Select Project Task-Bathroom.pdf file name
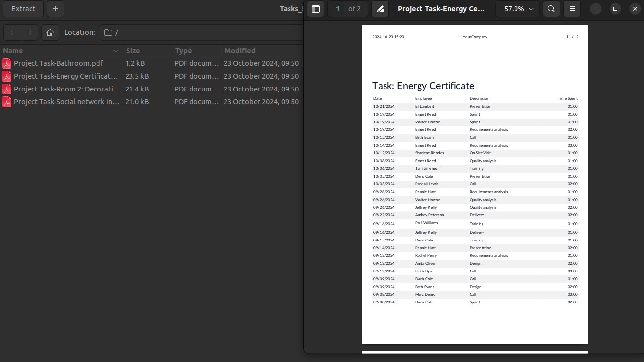This screenshot has height=362, width=644. pos(59,63)
